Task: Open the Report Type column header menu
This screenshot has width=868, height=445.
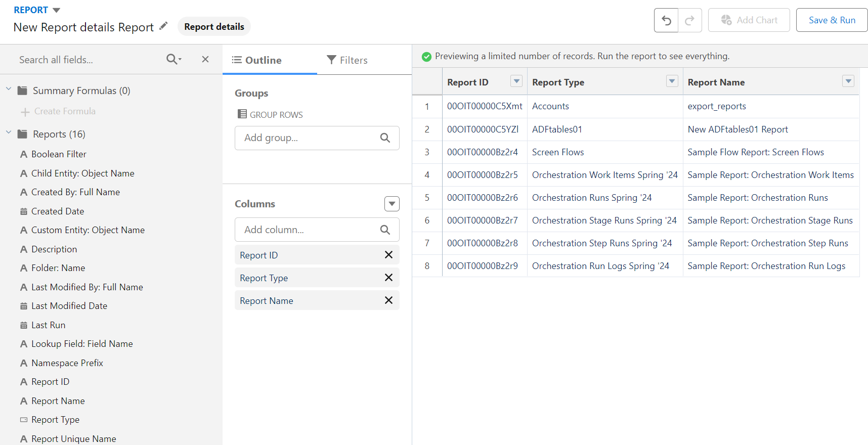Action: click(x=672, y=81)
